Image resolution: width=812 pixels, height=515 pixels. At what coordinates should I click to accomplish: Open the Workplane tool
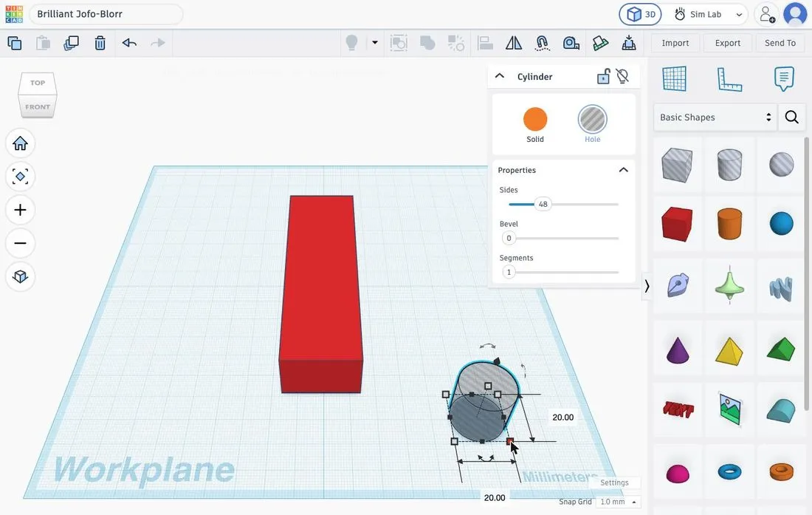point(674,79)
